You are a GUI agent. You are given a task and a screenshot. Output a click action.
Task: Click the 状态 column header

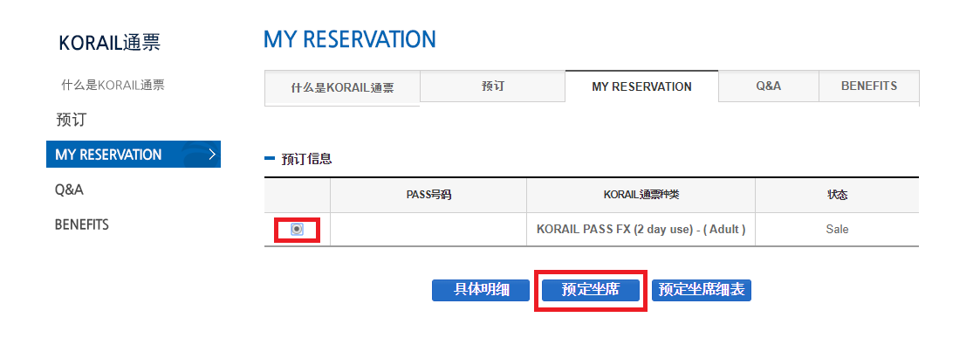[837, 196]
